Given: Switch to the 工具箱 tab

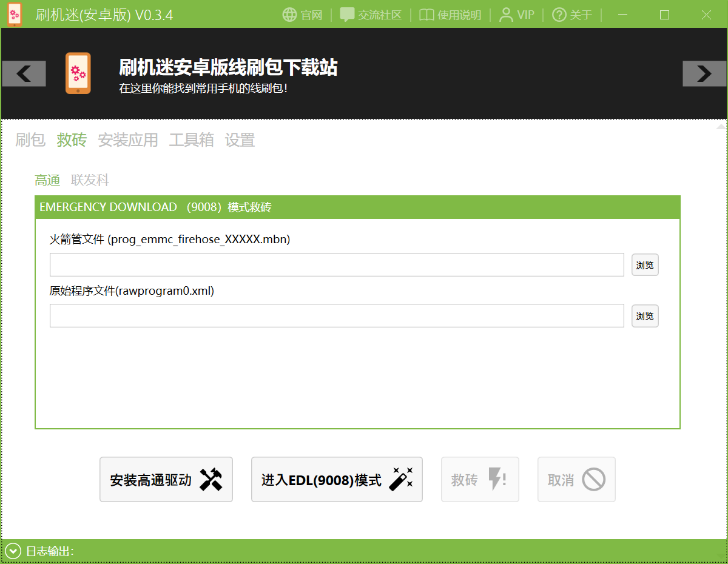Looking at the screenshot, I should pos(191,140).
